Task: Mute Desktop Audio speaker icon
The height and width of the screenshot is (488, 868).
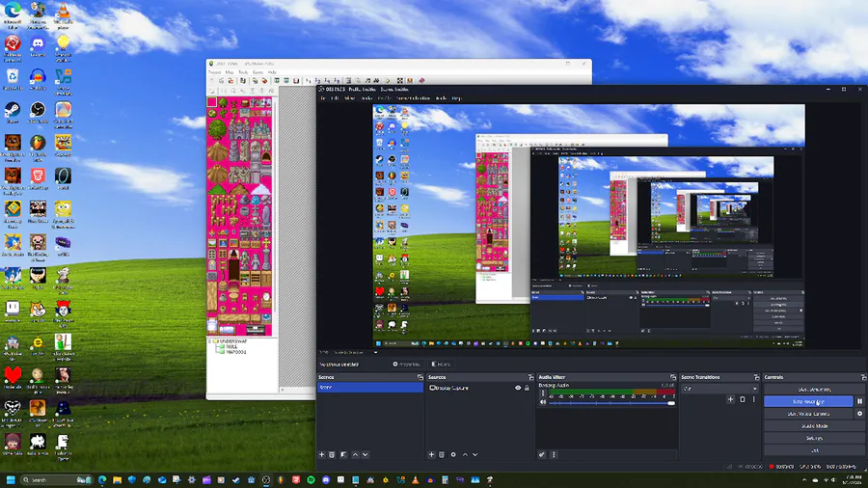Action: click(542, 402)
